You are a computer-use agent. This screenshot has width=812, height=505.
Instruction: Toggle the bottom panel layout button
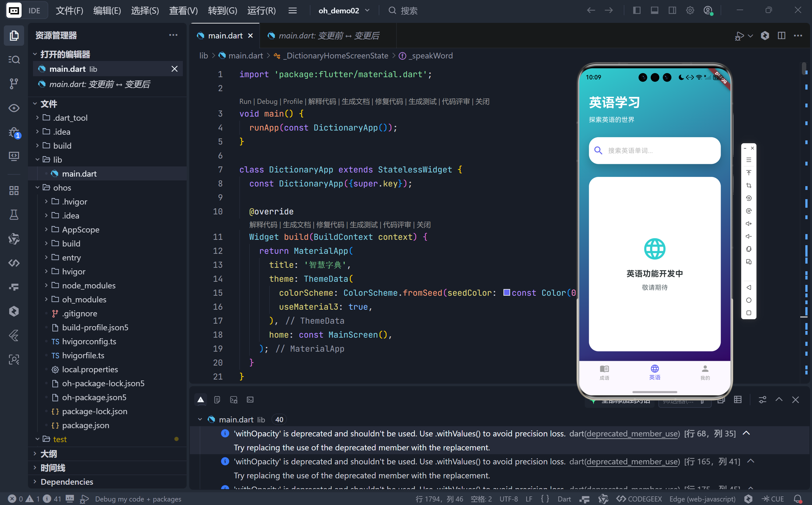tap(655, 10)
